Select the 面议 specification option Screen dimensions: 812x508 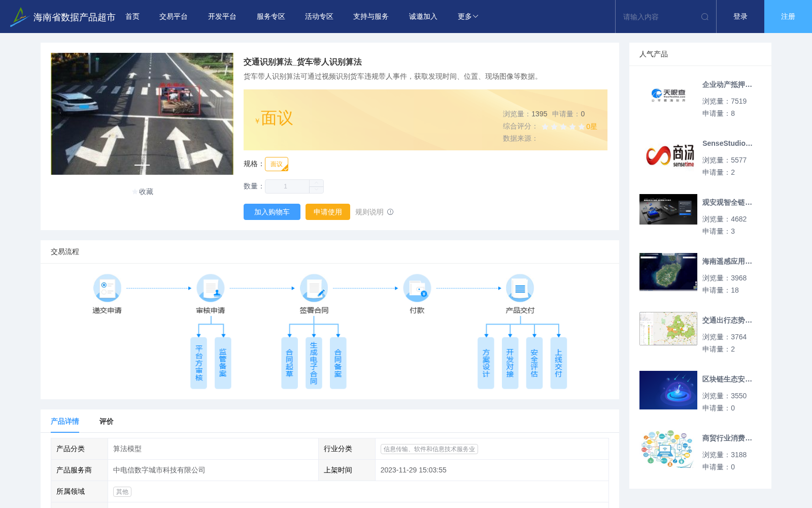click(x=277, y=164)
